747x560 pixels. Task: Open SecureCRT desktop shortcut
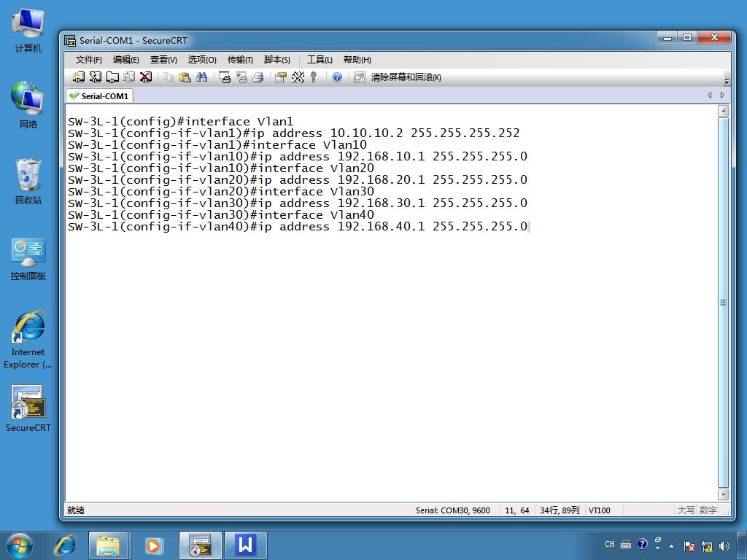coord(28,408)
